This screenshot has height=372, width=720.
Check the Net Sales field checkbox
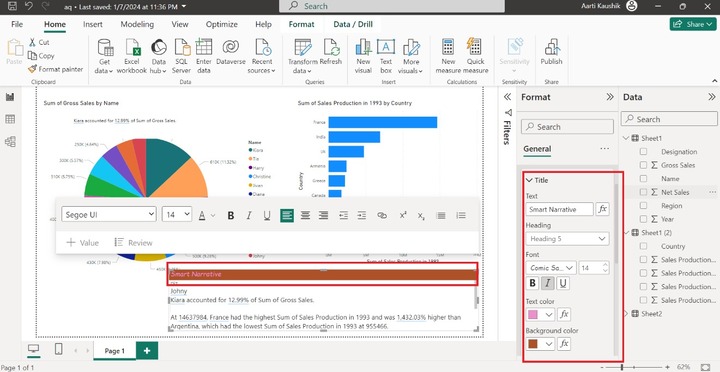click(643, 192)
